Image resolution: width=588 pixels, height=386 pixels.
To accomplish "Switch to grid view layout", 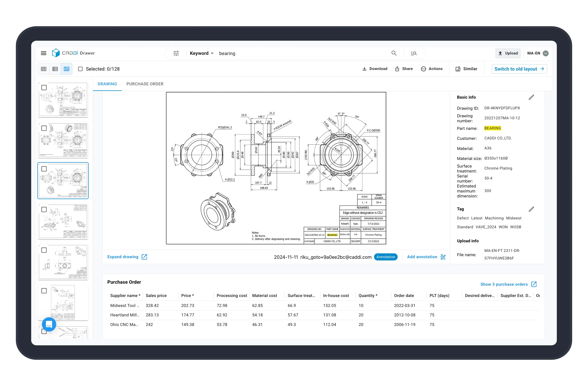I will click(x=44, y=69).
